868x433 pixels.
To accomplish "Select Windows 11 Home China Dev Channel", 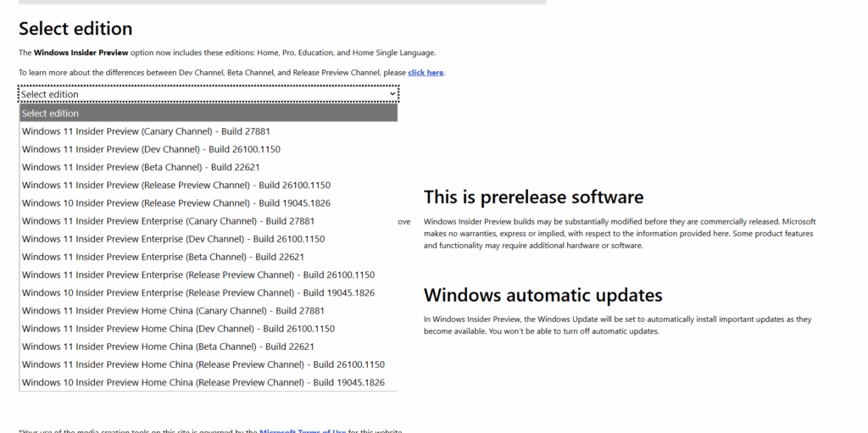I will pos(178,329).
